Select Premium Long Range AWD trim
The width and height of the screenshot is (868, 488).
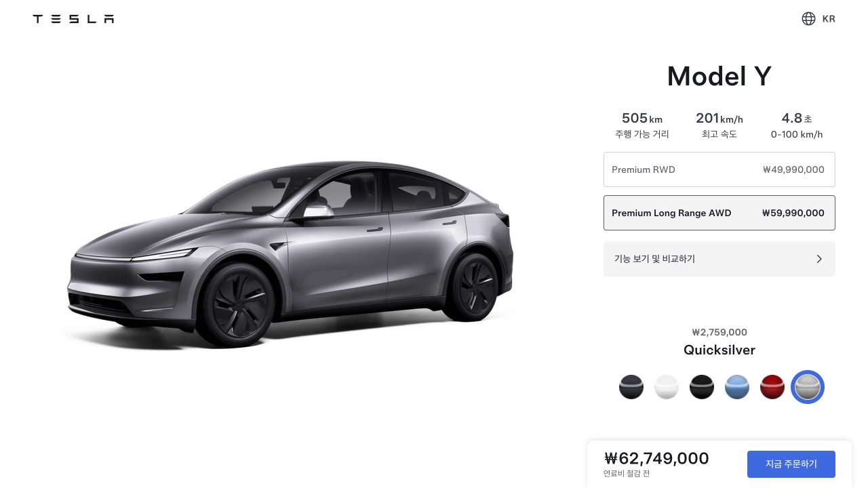pos(719,213)
